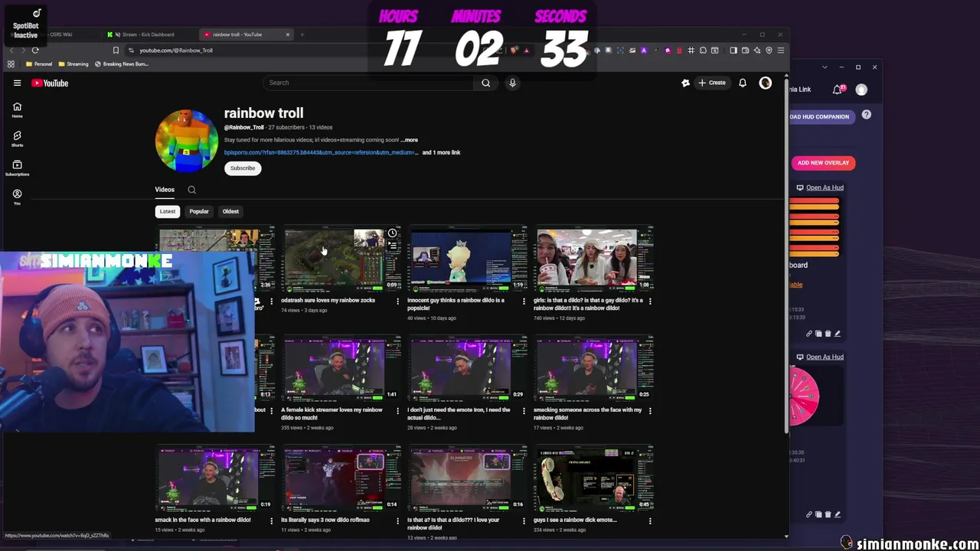Open options for 'smacking someone across the face' video
Image resolution: width=980 pixels, height=551 pixels.
(x=650, y=411)
